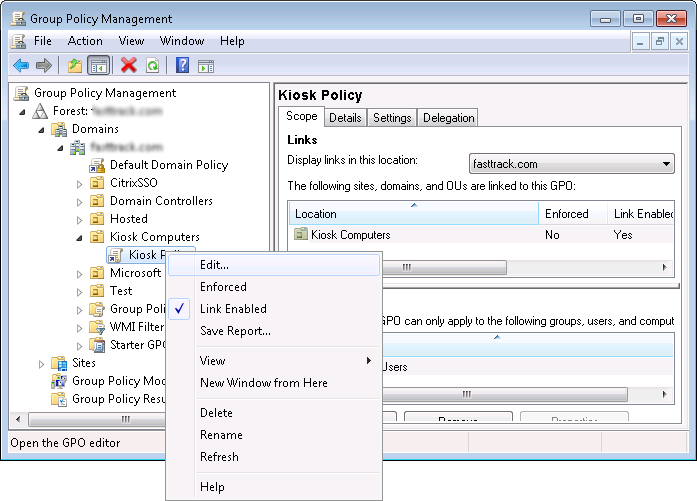Image resolution: width=697 pixels, height=501 pixels.
Task: Choose Edit... from the context menu
Action: 274,265
